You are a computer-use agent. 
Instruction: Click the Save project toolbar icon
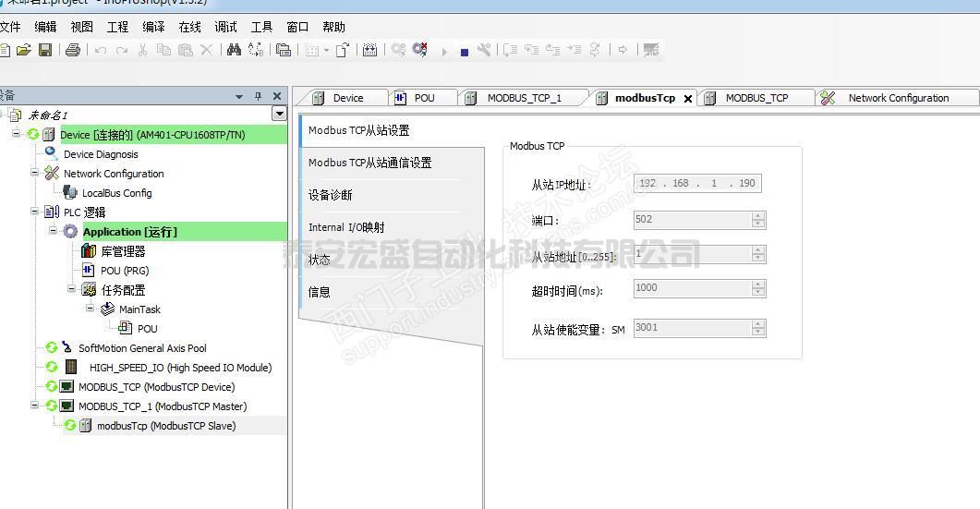(x=44, y=50)
